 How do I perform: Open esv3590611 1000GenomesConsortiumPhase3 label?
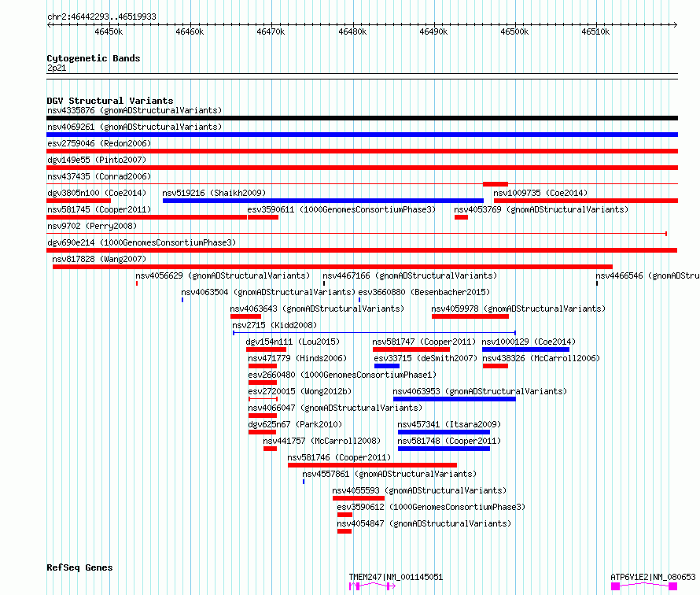click(x=341, y=209)
